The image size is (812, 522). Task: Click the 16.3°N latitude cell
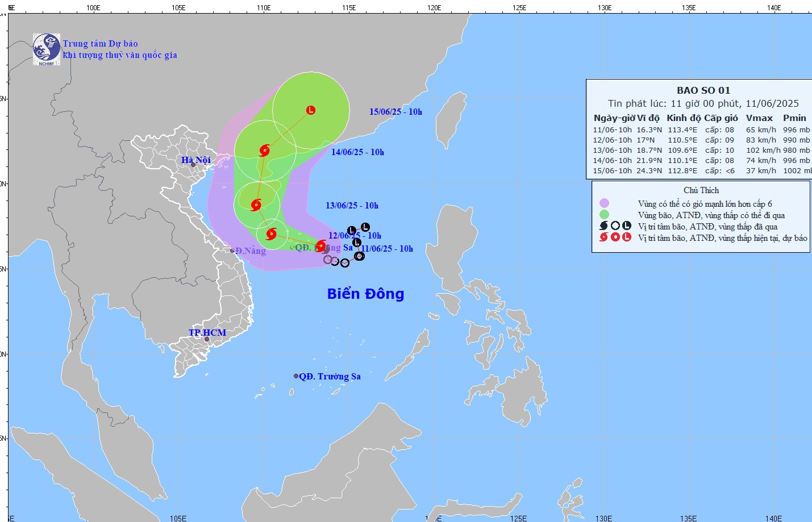(x=649, y=130)
